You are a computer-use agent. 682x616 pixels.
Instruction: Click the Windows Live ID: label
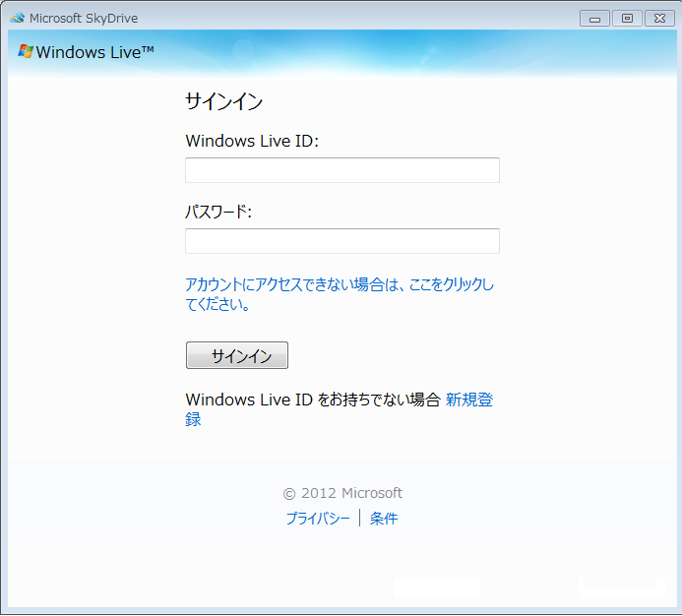coord(252,141)
